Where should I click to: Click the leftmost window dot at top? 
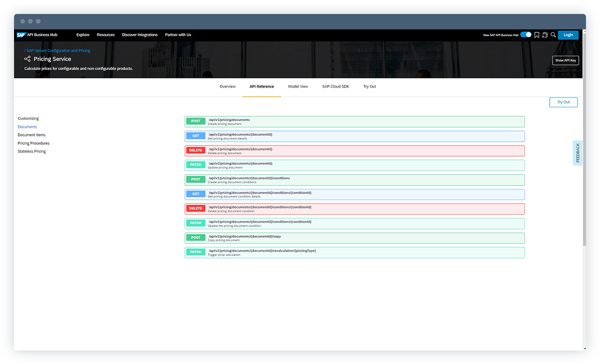tap(22, 21)
